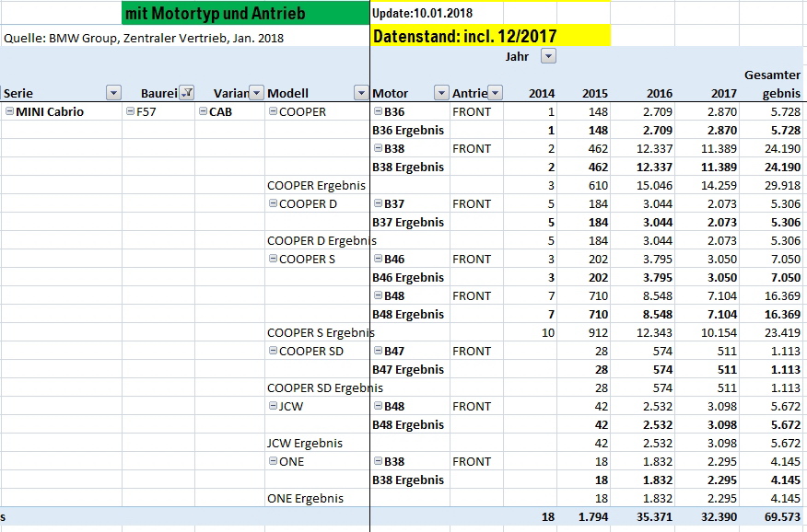Select the 'Datenstand: incl. 12/2017' cell
The height and width of the screenshot is (532, 807).
(x=490, y=36)
